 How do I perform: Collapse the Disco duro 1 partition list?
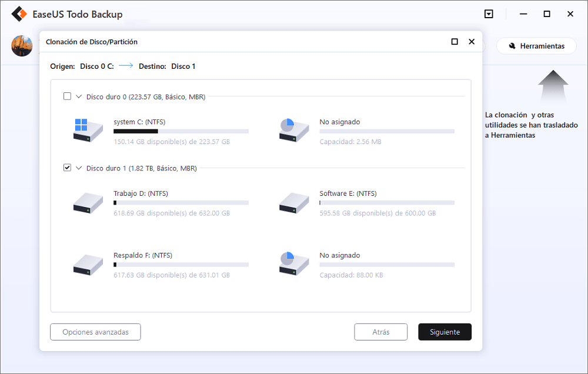(79, 168)
